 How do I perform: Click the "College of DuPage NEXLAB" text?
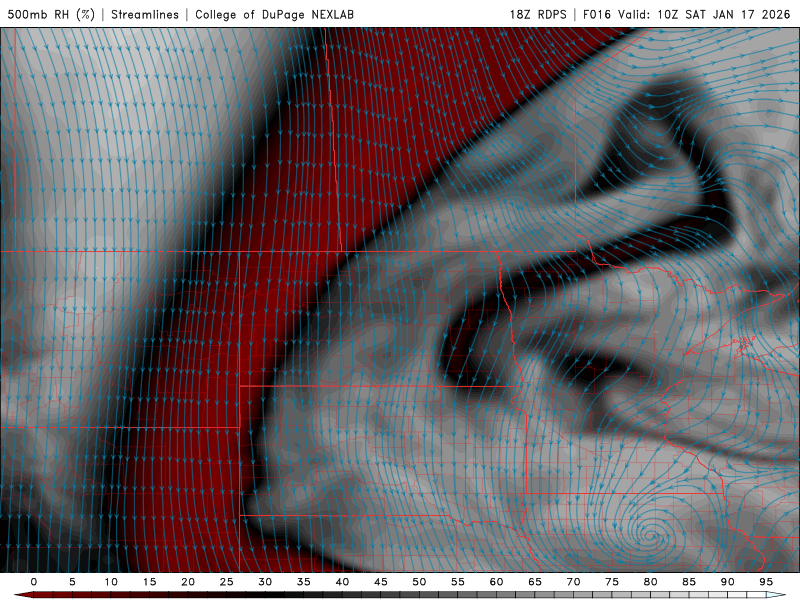(274, 14)
